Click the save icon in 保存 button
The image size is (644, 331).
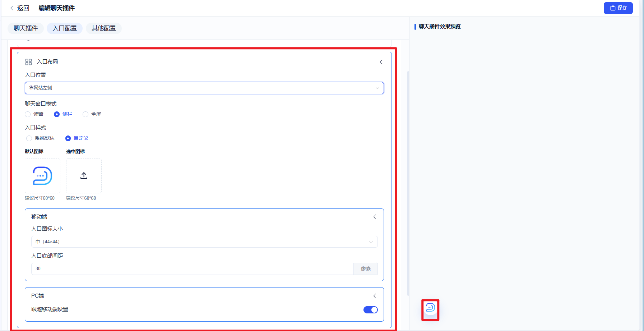pyautogui.click(x=613, y=8)
